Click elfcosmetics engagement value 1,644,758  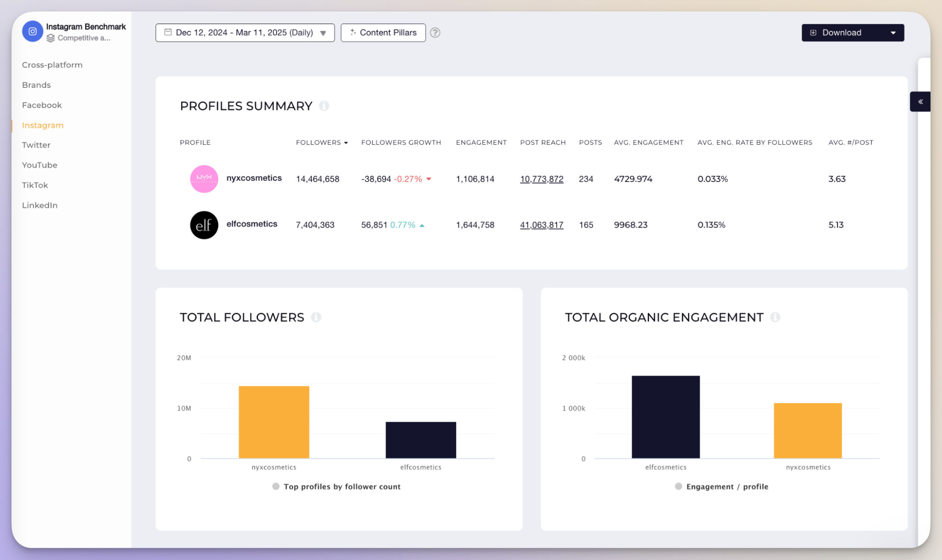(x=475, y=225)
